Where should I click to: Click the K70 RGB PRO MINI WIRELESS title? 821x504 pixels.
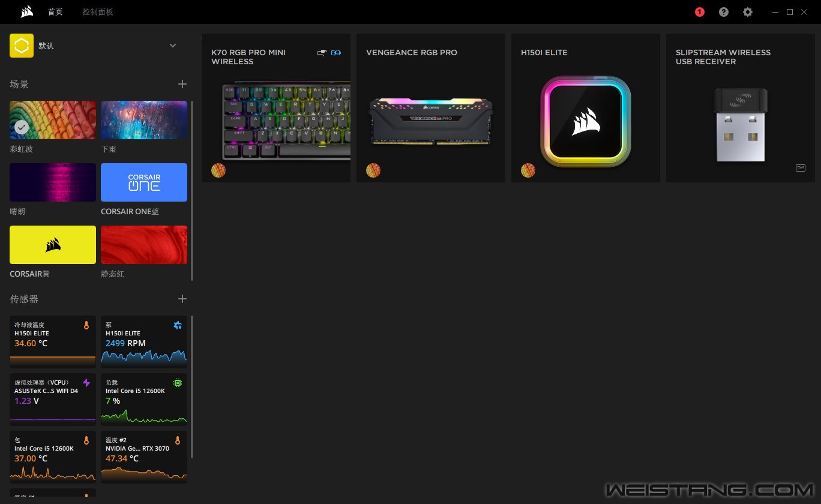point(248,57)
